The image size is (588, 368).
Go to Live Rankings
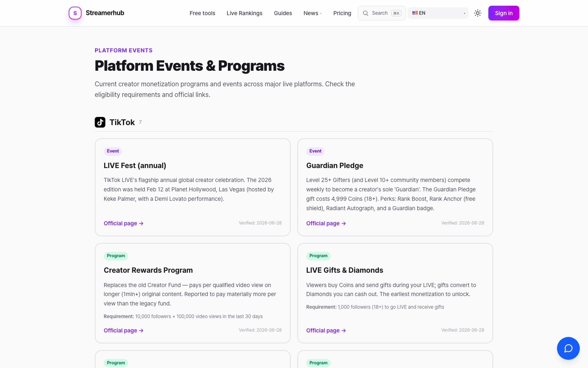[245, 13]
